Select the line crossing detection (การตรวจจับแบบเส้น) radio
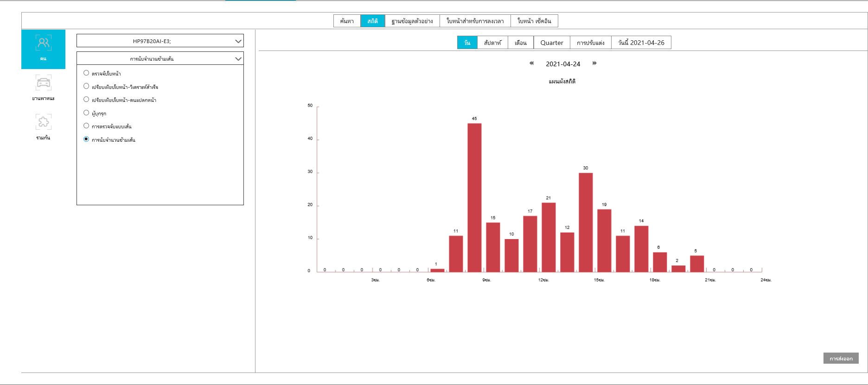 (86, 126)
